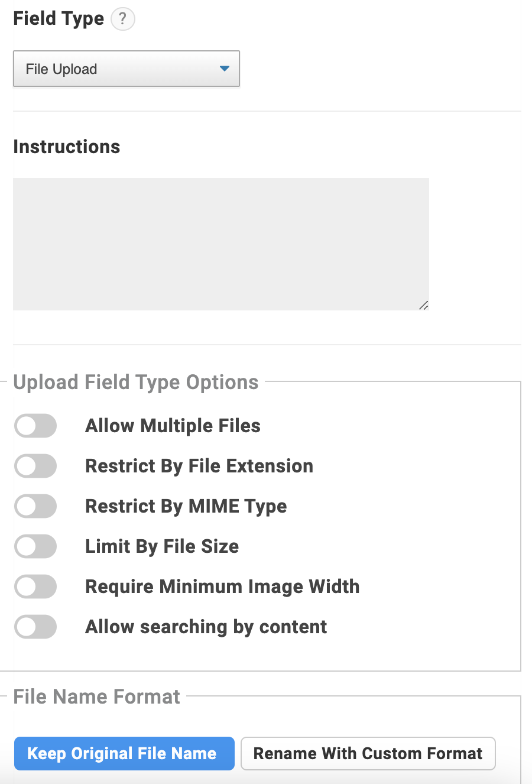Click the Instructions textarea resize handle
The height and width of the screenshot is (784, 532).
[423, 305]
